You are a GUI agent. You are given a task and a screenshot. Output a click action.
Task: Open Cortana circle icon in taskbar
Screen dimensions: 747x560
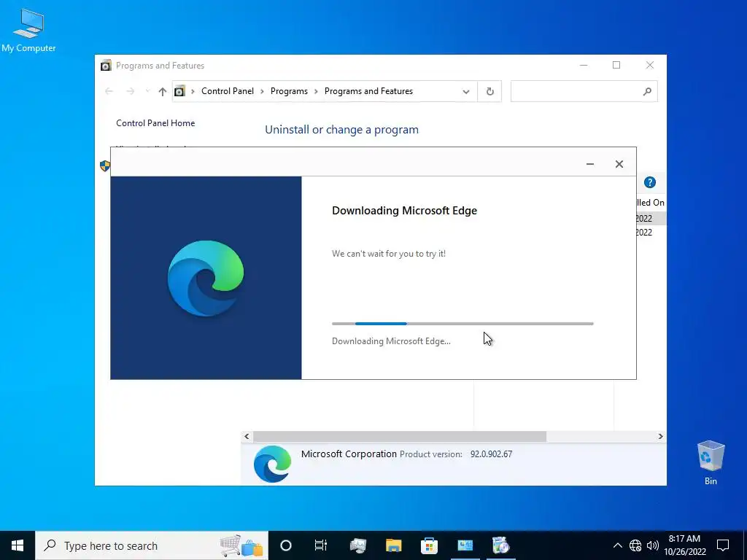(x=286, y=545)
